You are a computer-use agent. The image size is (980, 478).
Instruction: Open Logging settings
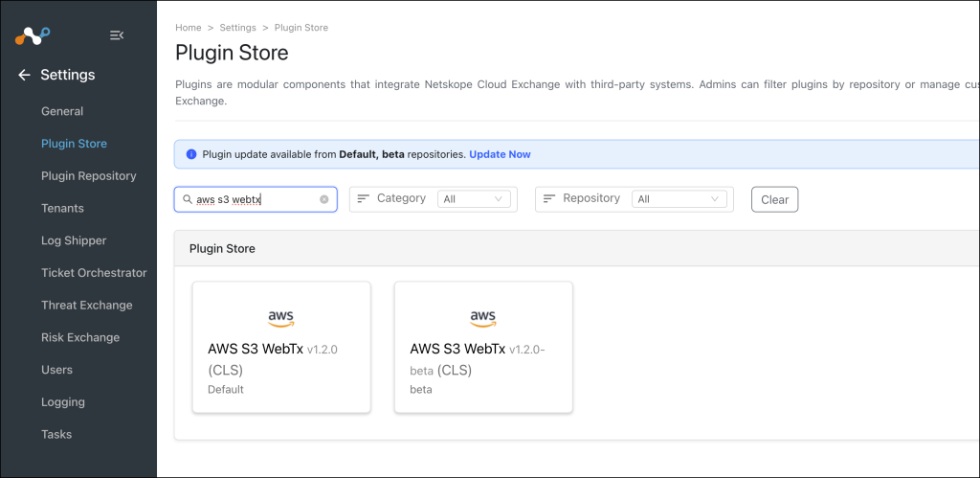click(63, 402)
